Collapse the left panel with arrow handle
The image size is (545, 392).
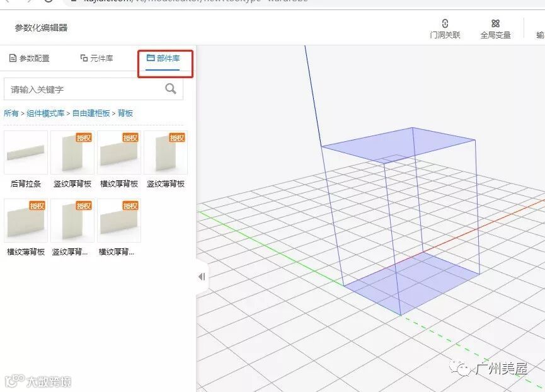202,277
